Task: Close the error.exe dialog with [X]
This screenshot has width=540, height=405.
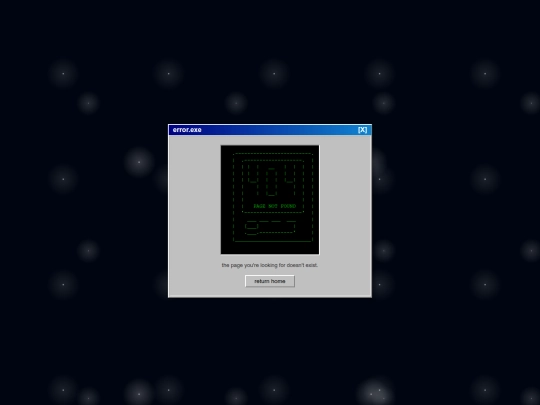Action: pyautogui.click(x=362, y=130)
